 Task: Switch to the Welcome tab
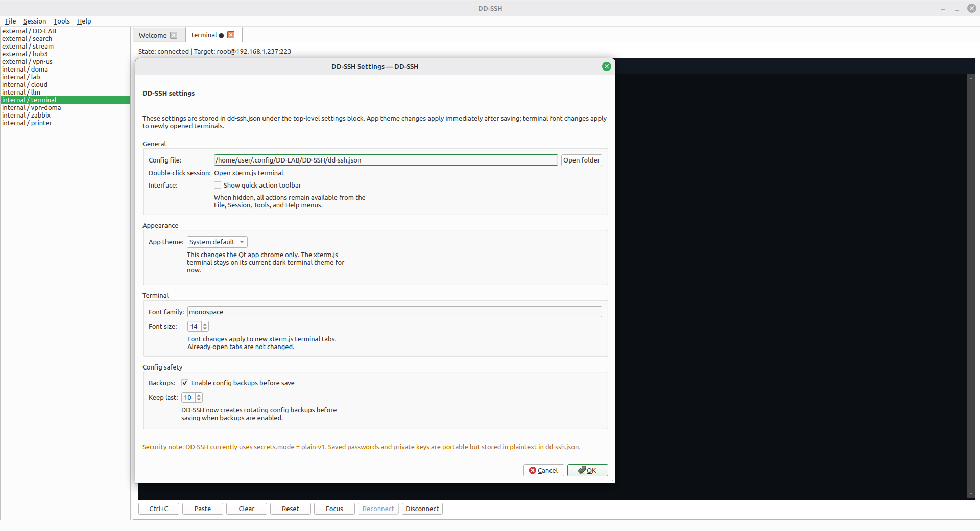click(x=153, y=35)
